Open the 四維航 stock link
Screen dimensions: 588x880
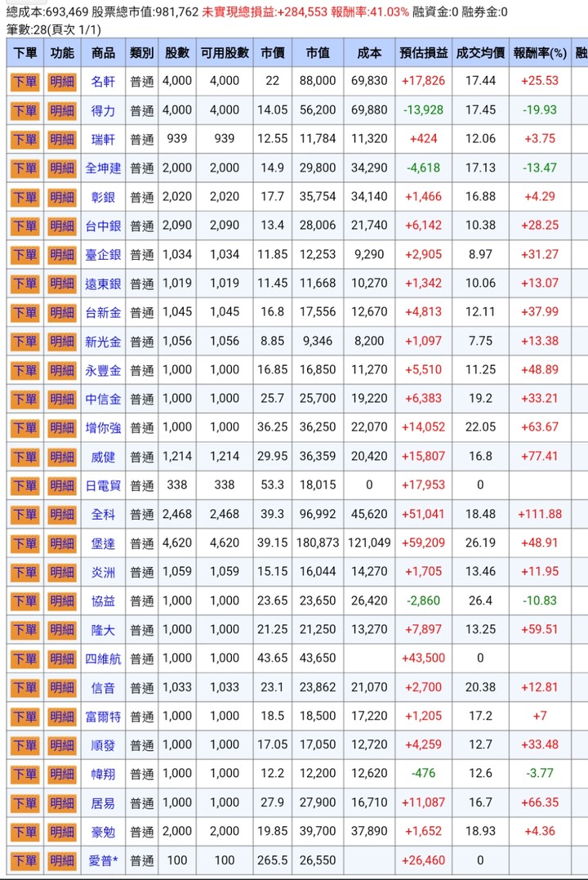[x=103, y=659]
